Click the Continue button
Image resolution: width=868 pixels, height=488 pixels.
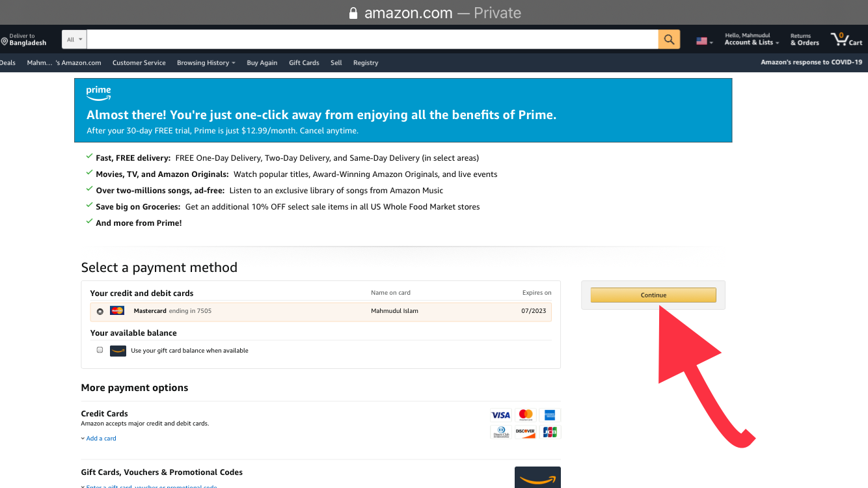click(653, 295)
